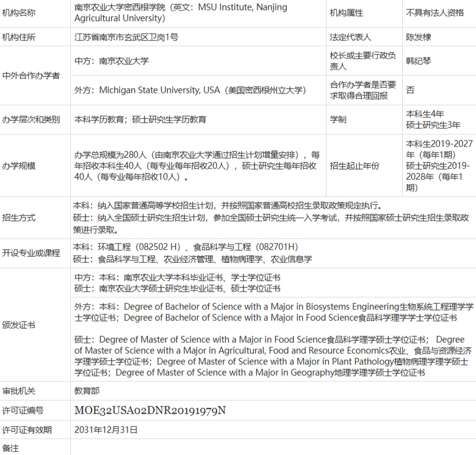The height and width of the screenshot is (455, 476).
Task: Click the value 教育部
Action: [x=87, y=391]
